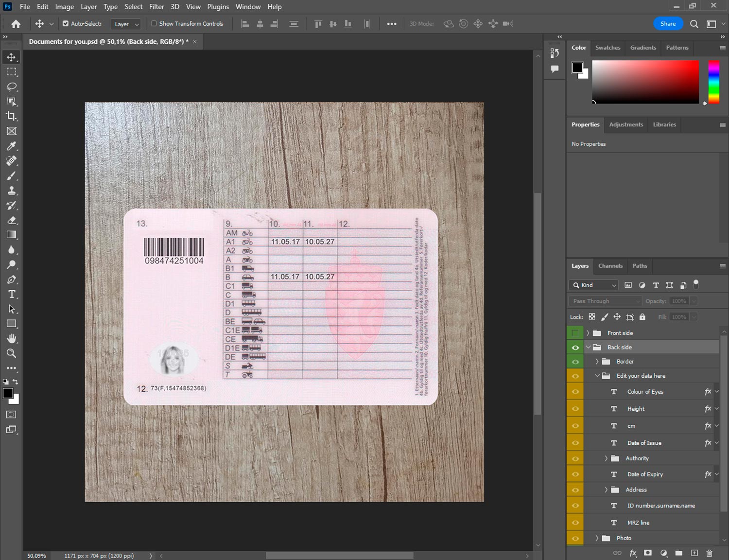Open the Kind filter dropdown in Layers
Screen dimensions: 729x560
593,285
